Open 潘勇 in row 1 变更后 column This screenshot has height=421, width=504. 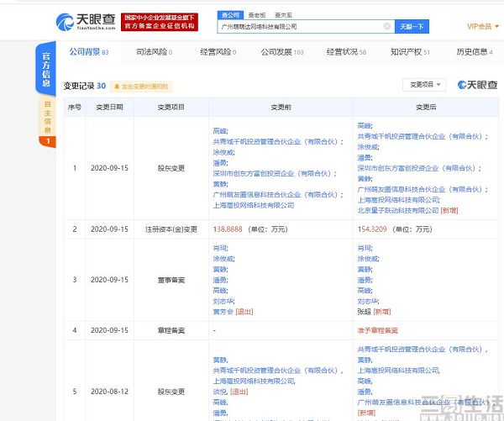[365, 158]
